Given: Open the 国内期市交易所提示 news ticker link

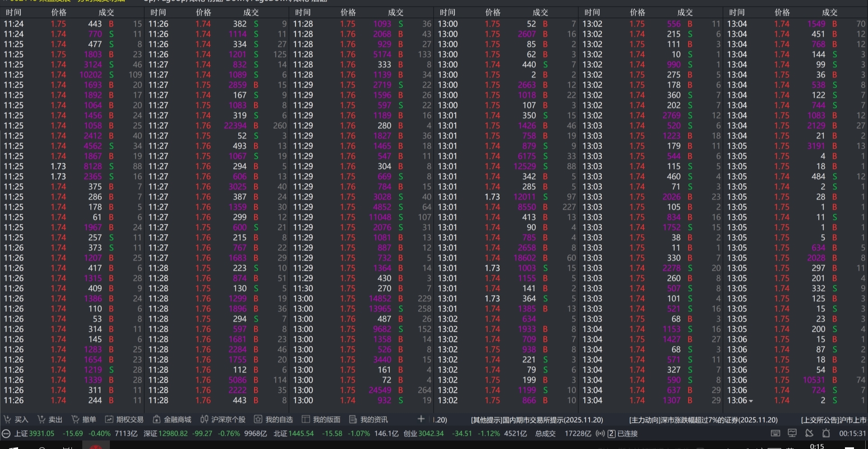Looking at the screenshot, I should click(x=537, y=420).
